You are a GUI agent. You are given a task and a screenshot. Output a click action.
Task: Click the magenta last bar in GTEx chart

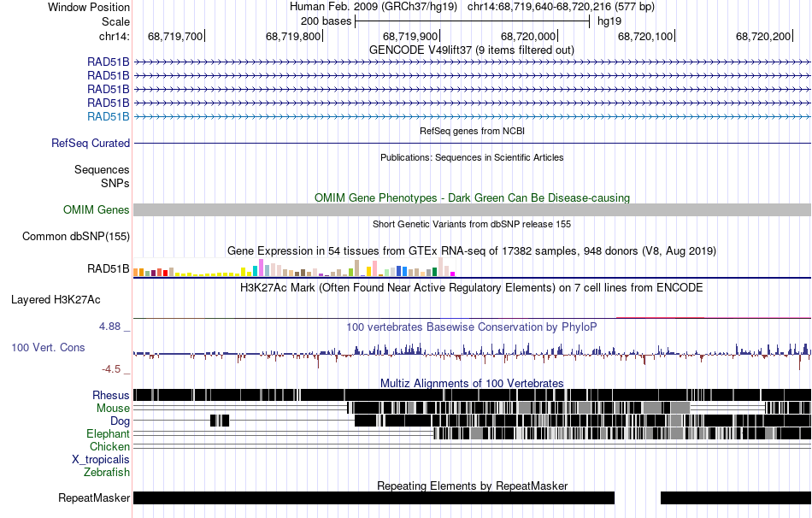click(453, 274)
